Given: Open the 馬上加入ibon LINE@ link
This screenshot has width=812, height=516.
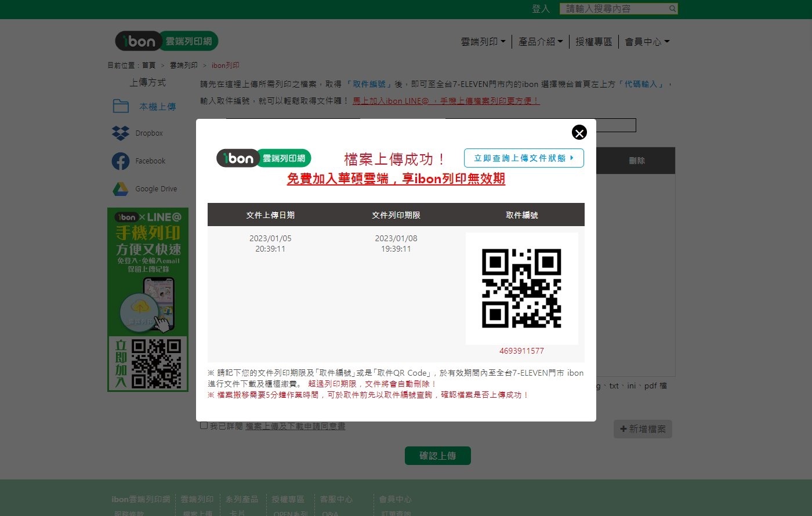Looking at the screenshot, I should click(x=446, y=101).
